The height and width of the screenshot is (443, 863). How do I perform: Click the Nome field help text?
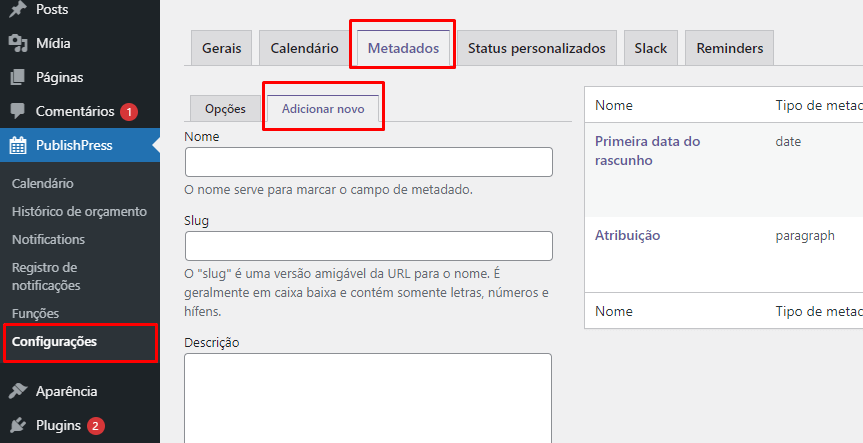(329, 190)
